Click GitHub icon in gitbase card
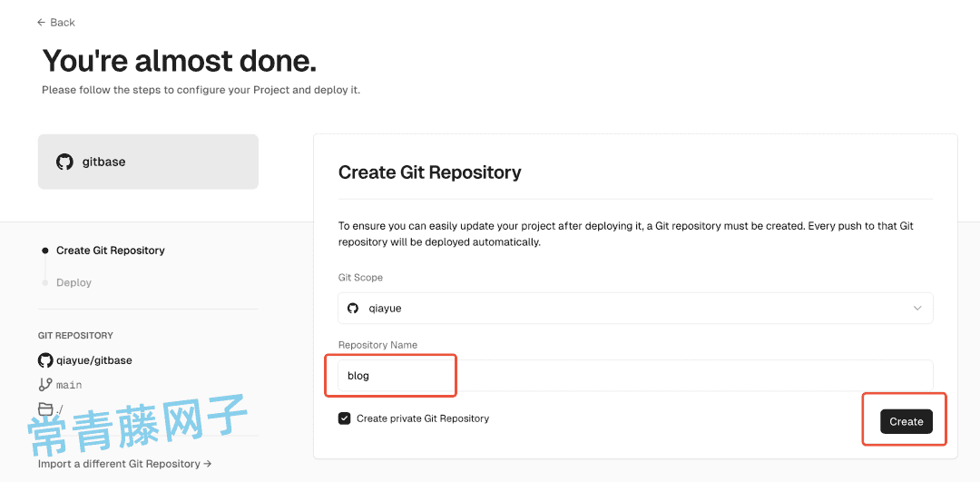Image resolution: width=980 pixels, height=482 pixels. coord(64,162)
